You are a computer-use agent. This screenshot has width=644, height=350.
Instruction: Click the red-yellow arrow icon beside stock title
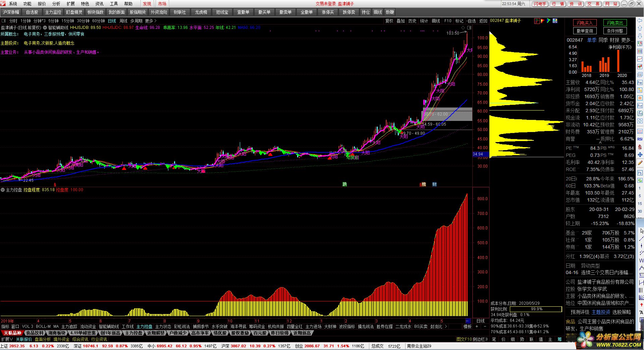[543, 21]
